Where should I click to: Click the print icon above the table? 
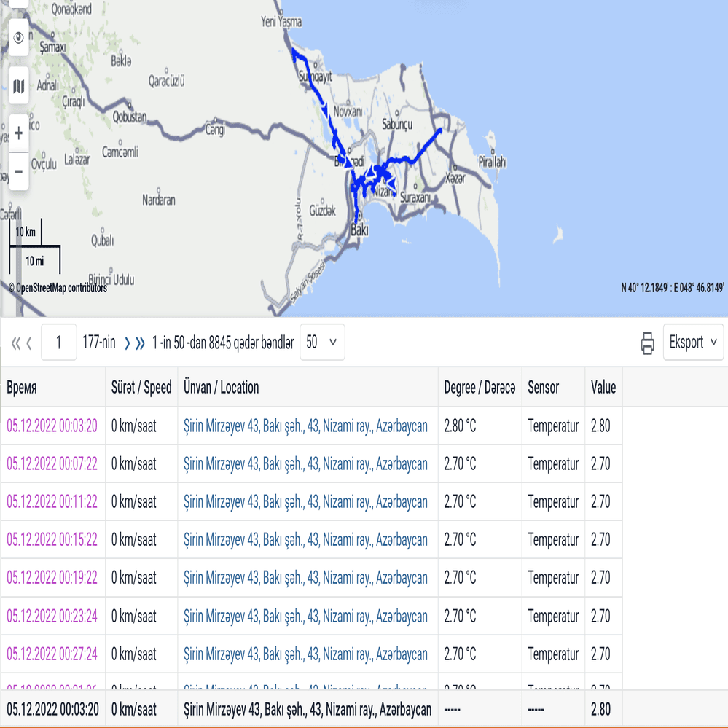pos(647,342)
